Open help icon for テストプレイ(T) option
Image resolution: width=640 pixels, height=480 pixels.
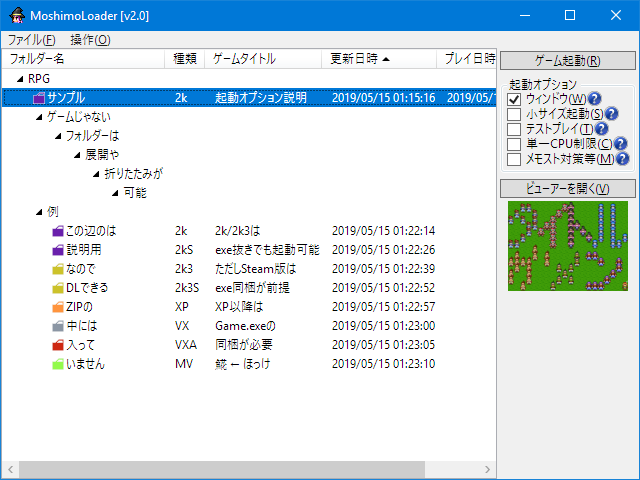[x=601, y=129]
